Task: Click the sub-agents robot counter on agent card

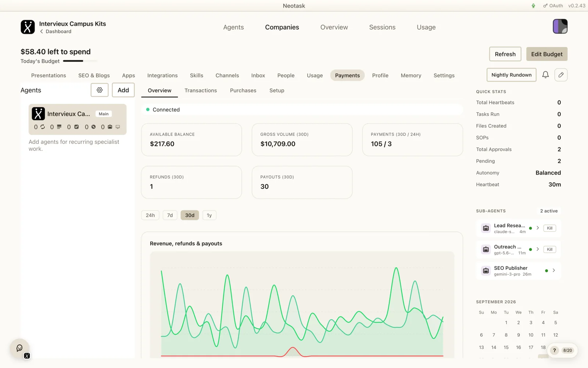Action: tap(110, 127)
